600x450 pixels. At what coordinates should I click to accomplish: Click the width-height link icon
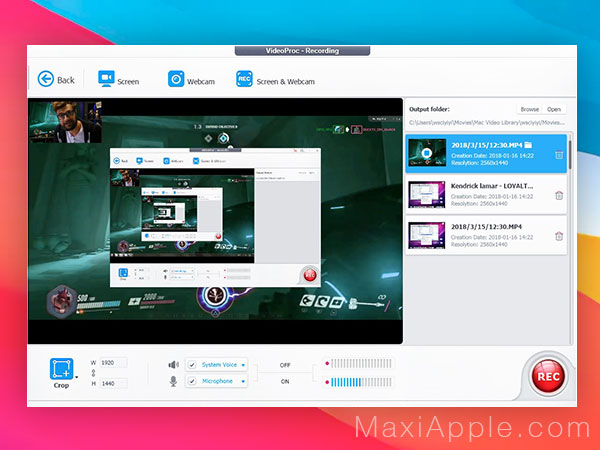[93, 373]
